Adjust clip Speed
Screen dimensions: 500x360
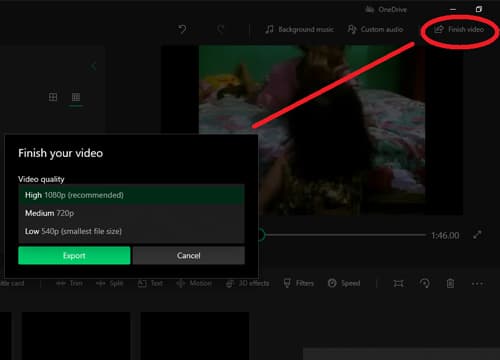click(344, 283)
